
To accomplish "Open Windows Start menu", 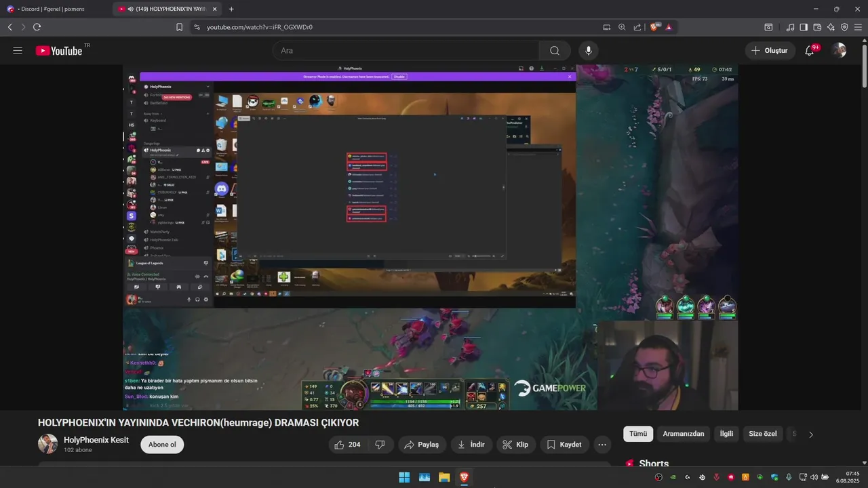I will pyautogui.click(x=404, y=477).
